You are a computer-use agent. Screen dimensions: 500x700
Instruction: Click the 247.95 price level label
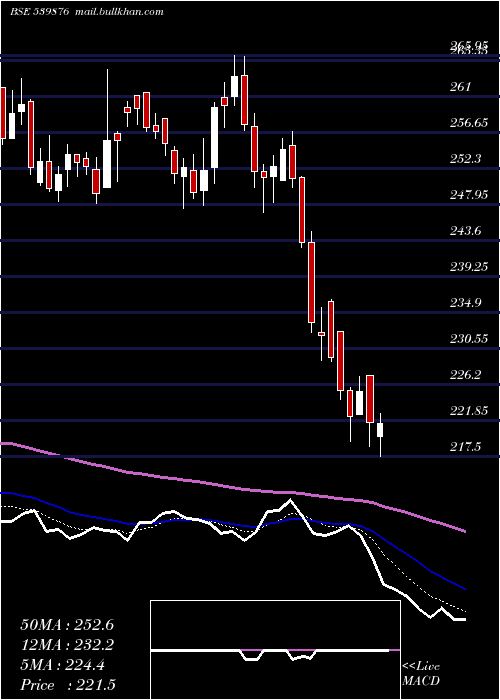click(x=469, y=195)
